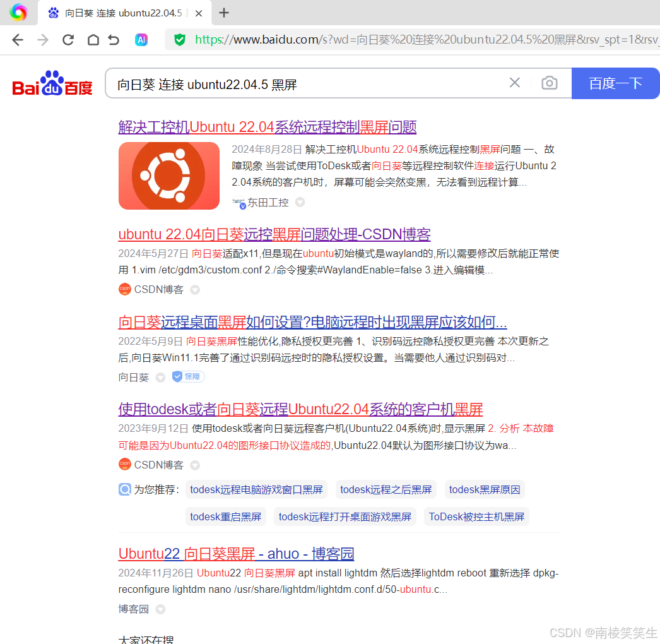Expand dropdown beside fourth result's CSDN博客
This screenshot has height=644, width=660.
point(195,465)
